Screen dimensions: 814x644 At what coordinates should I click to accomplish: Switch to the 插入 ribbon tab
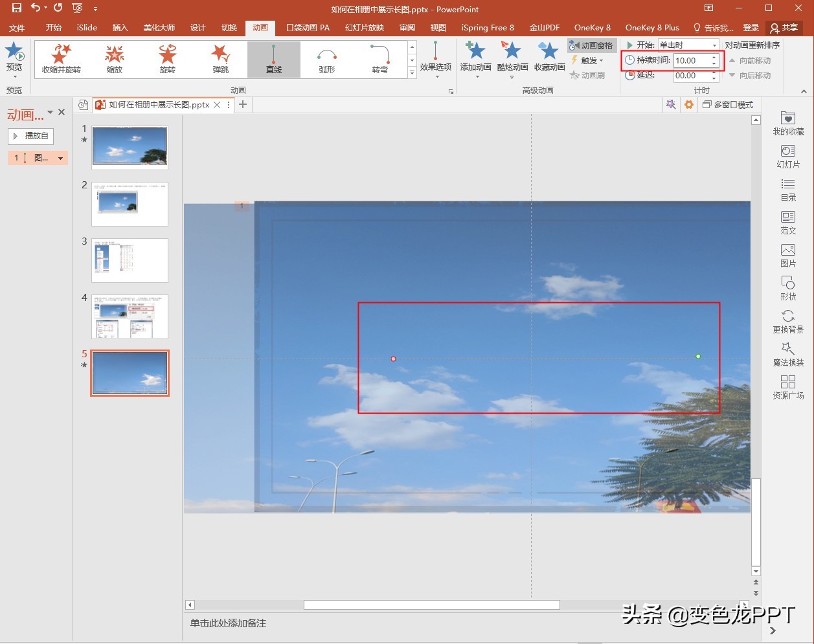point(120,28)
